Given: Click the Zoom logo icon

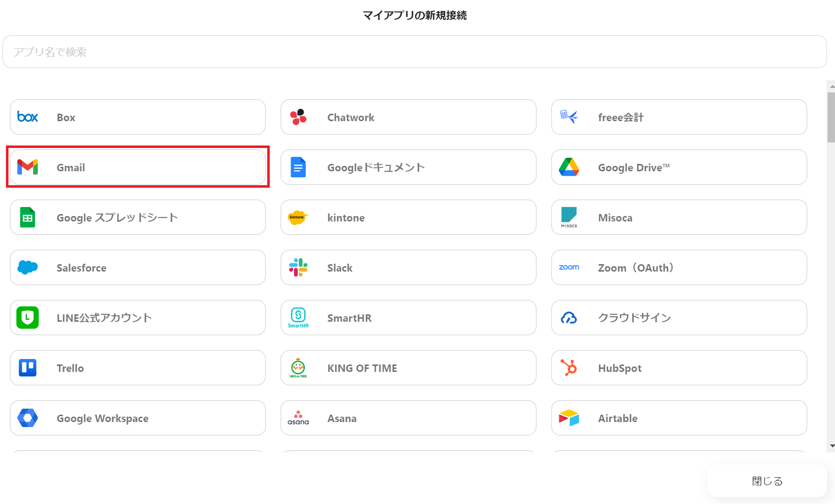Looking at the screenshot, I should point(569,267).
